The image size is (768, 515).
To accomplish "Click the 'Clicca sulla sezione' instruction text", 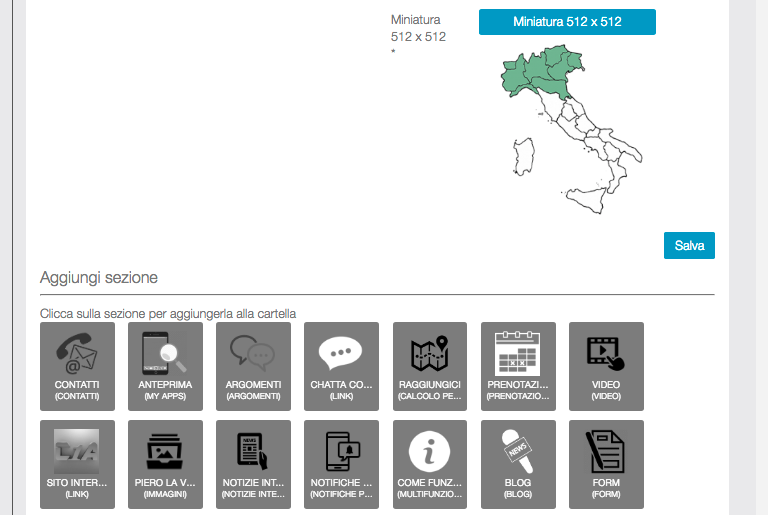I will pos(168,313).
